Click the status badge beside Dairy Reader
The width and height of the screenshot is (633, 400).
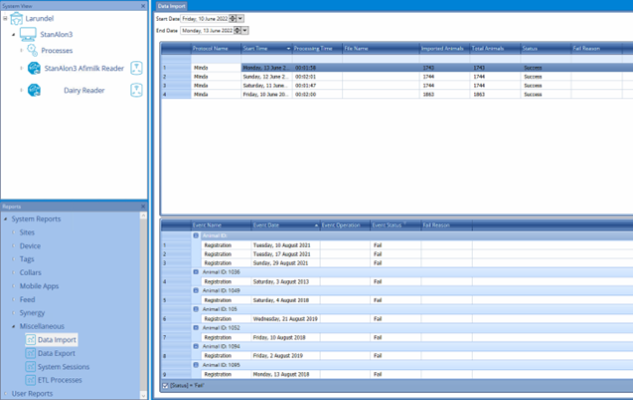137,91
